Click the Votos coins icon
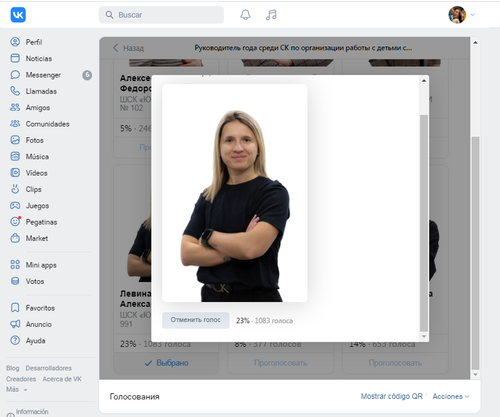Screen dimensions: 500x417 point(15,281)
